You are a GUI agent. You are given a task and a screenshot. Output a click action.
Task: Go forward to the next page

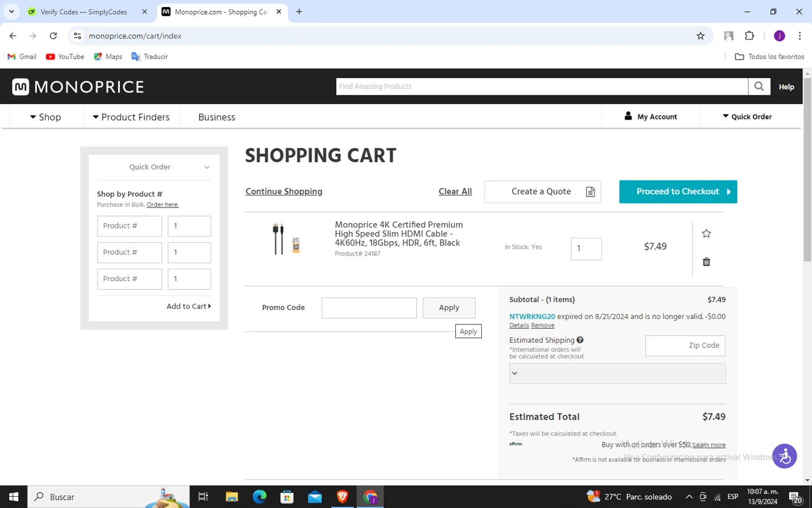pos(33,36)
